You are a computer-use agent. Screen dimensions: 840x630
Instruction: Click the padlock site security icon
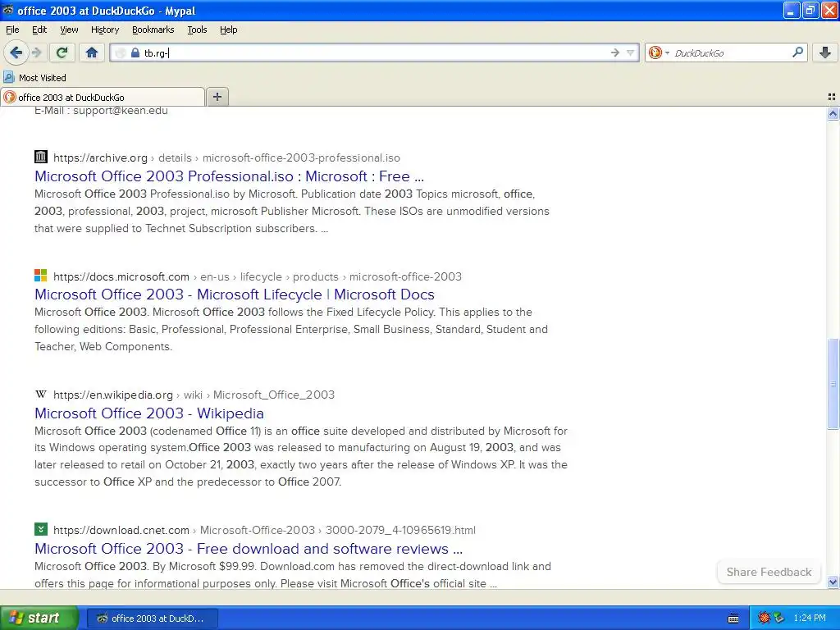point(135,52)
